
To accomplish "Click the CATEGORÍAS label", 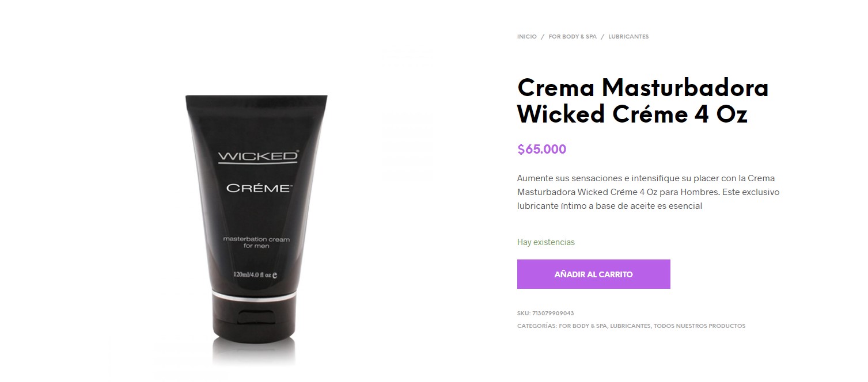I will tap(537, 326).
